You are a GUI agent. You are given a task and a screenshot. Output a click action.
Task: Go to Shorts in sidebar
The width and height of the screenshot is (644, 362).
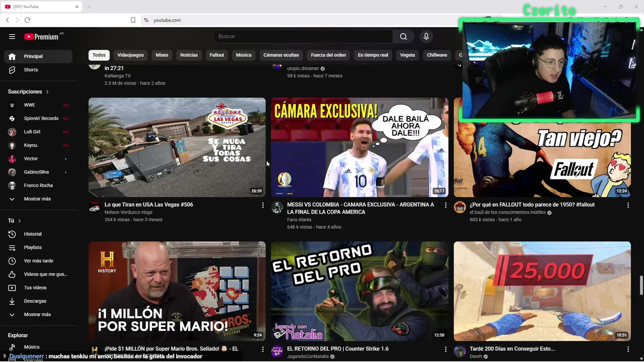[38, 70]
